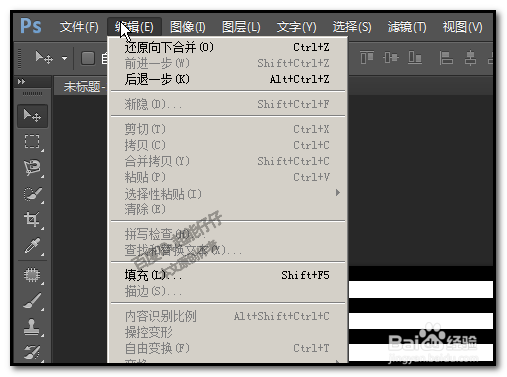Viewport: 507px width, 377px height.
Task: Select the History Brush tool
Action: [32, 352]
